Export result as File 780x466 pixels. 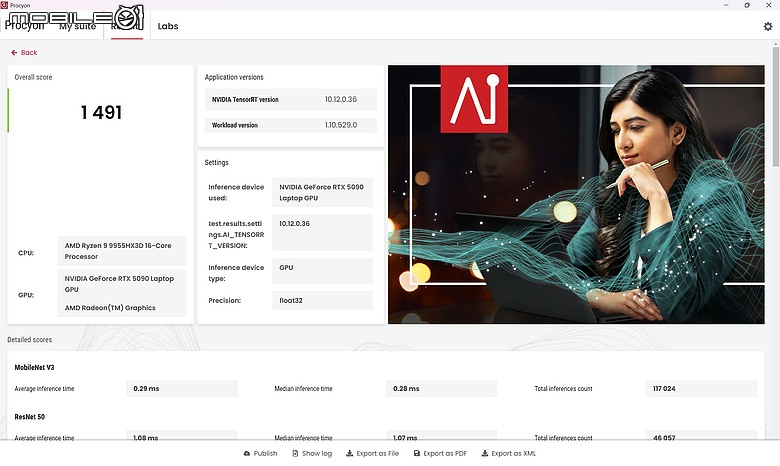click(373, 453)
